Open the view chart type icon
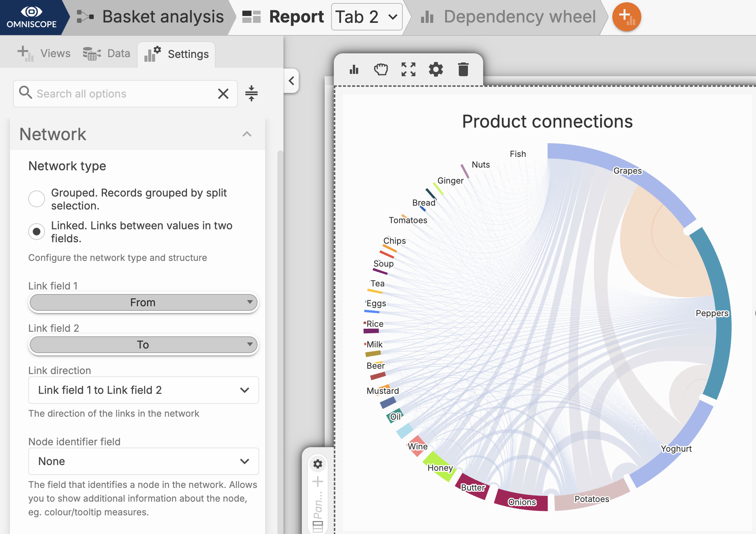756x534 pixels. click(354, 70)
